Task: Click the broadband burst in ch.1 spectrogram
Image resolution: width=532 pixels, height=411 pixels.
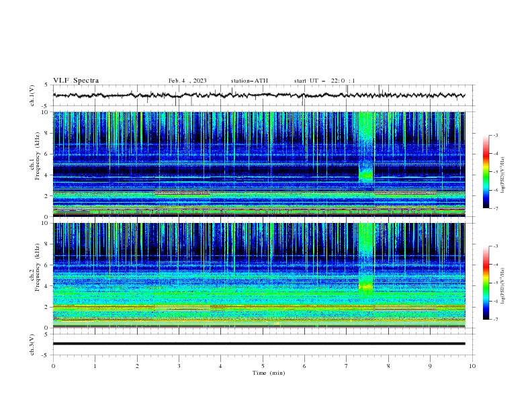Action: [366, 148]
